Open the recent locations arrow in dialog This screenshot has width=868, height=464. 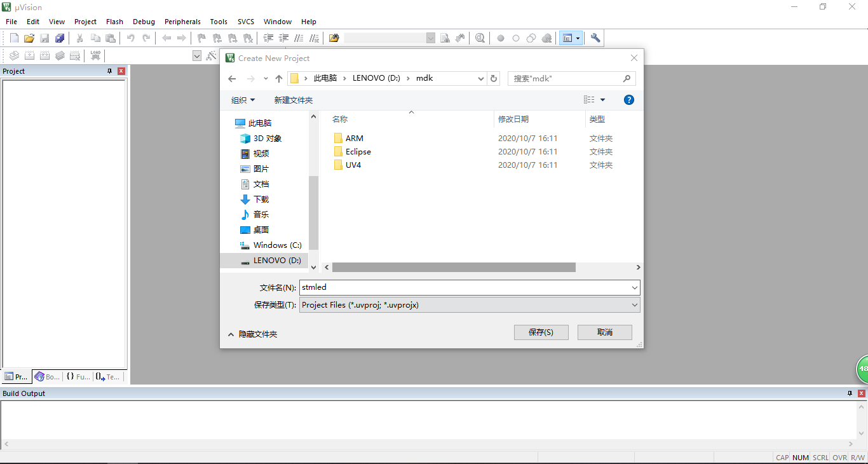(x=266, y=79)
